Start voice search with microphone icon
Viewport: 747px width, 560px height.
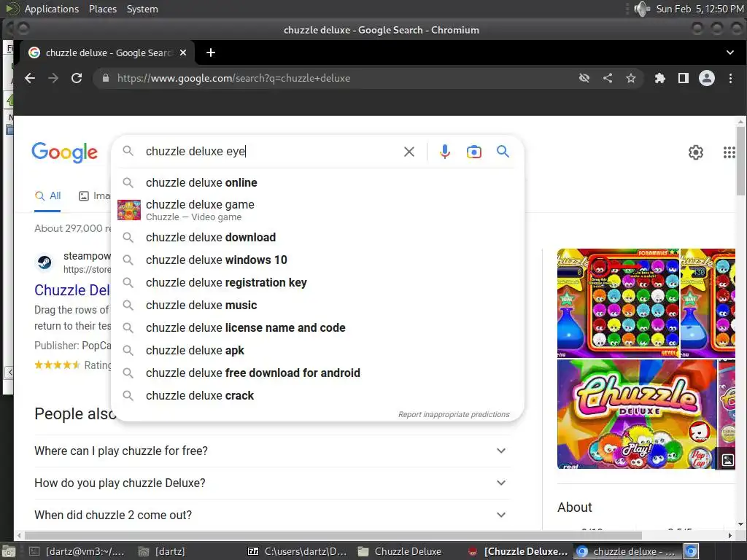[444, 152]
